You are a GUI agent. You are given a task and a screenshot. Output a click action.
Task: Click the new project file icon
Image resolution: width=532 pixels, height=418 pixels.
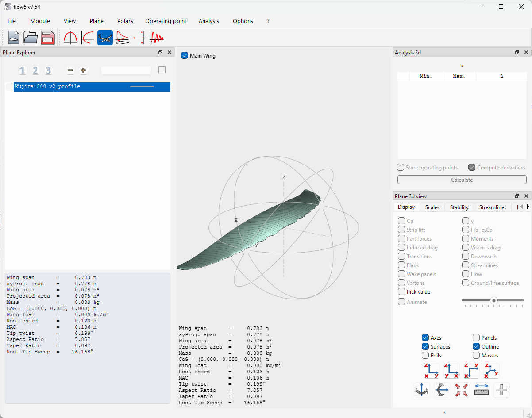click(14, 38)
